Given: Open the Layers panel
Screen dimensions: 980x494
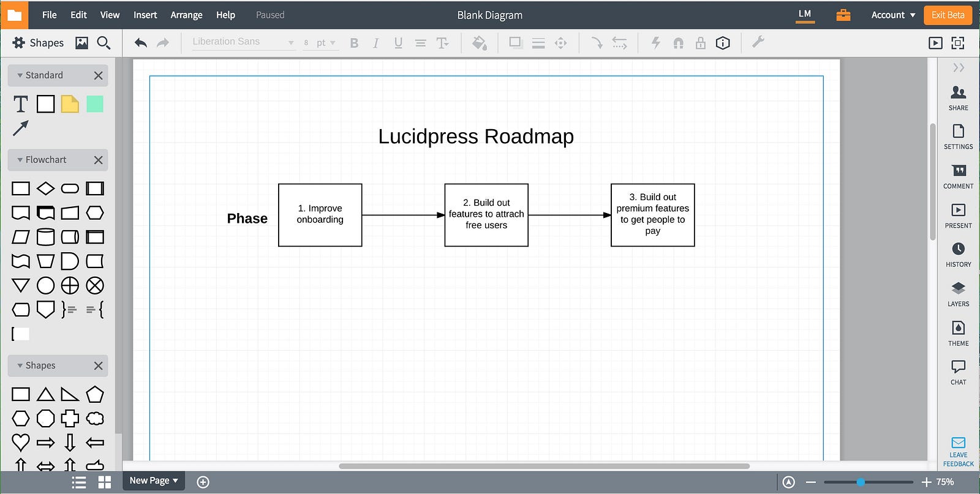Looking at the screenshot, I should (x=959, y=294).
